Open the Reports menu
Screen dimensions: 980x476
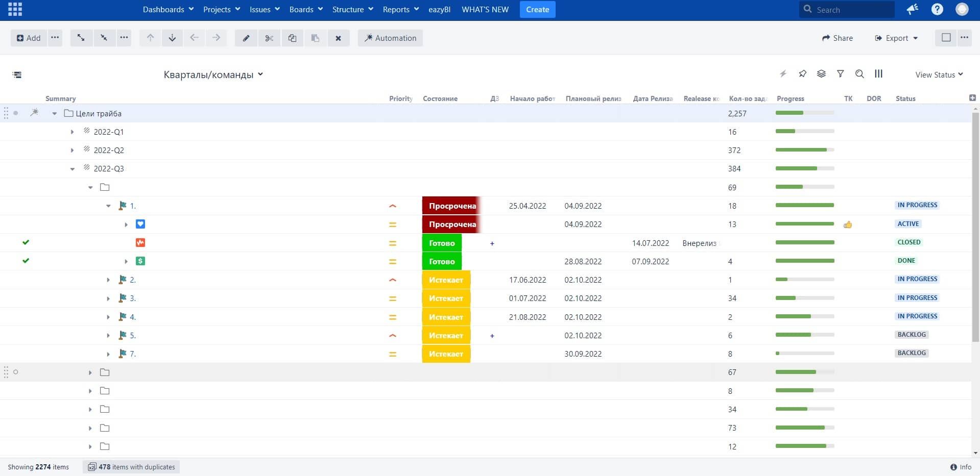[x=400, y=9]
